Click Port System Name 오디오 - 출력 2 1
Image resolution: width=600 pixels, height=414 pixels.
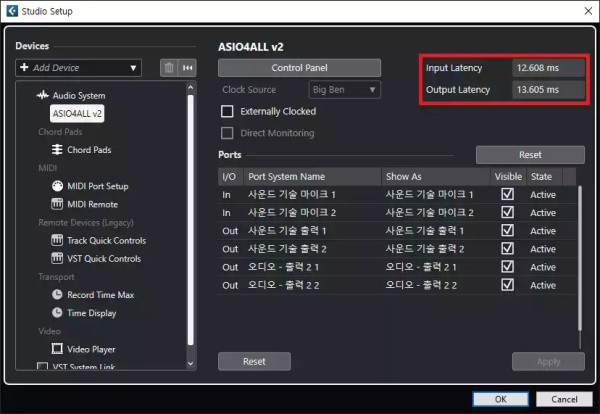pyautogui.click(x=284, y=267)
